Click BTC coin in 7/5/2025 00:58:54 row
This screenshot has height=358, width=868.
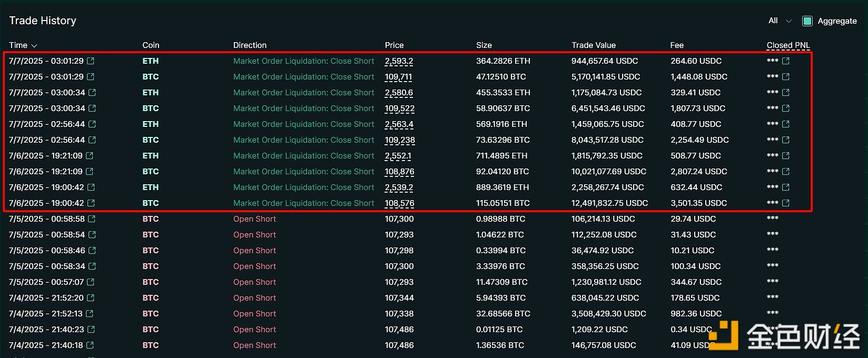150,235
